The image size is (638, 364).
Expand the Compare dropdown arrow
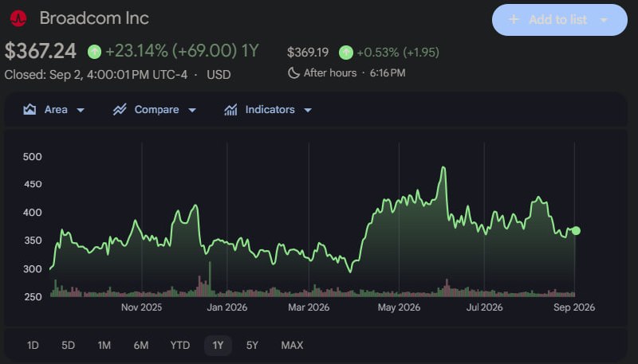[x=192, y=110]
